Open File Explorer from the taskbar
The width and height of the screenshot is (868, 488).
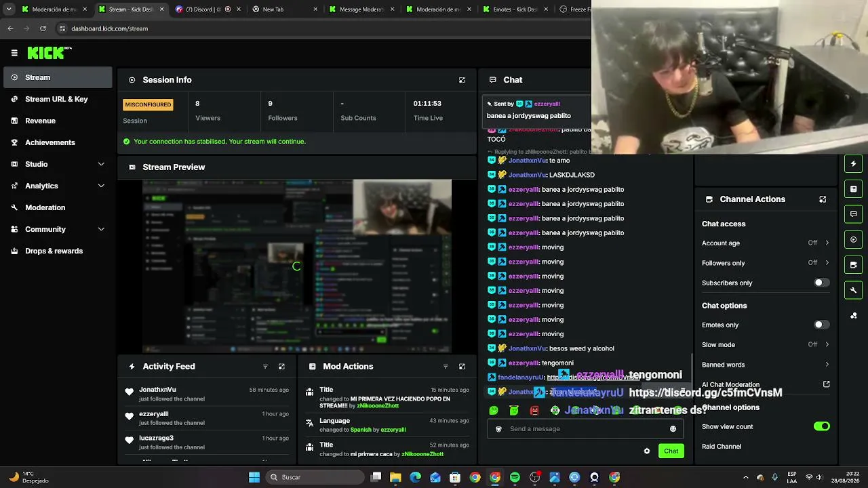coord(395,477)
